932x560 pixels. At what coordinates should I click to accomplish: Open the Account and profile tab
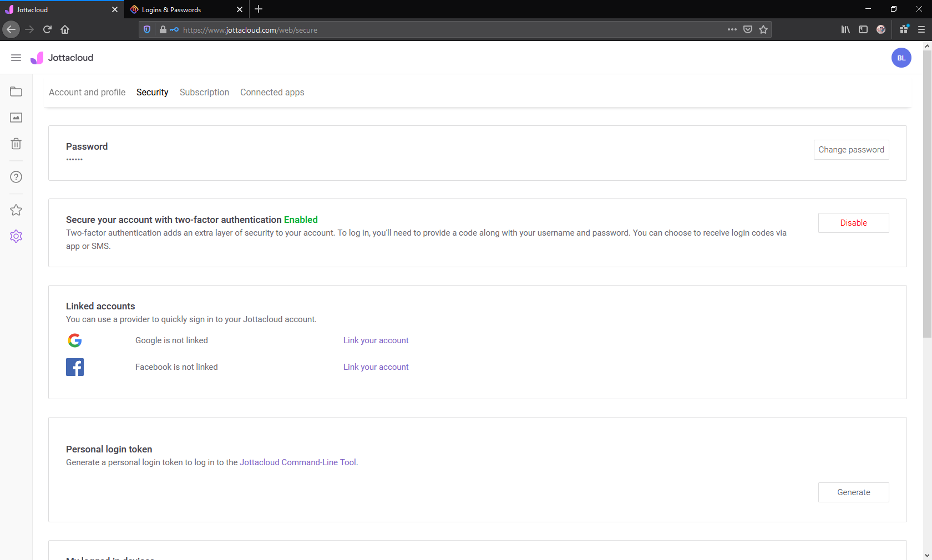[87, 92]
